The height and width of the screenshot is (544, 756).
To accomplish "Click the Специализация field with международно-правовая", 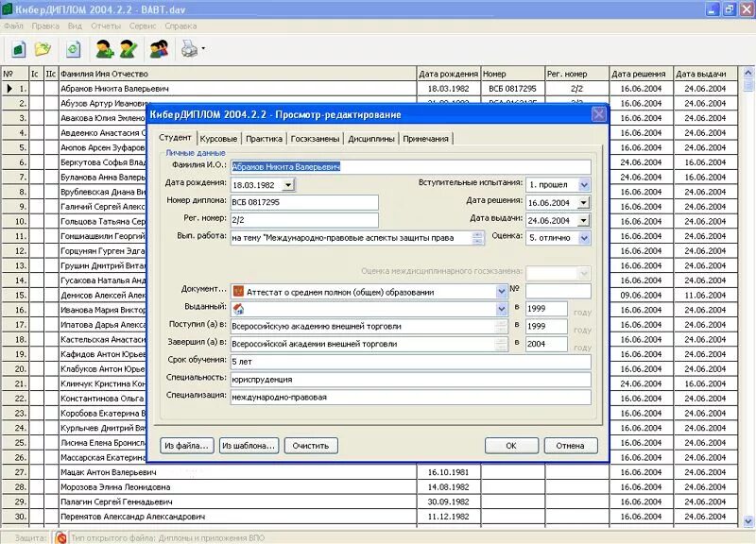I will click(x=410, y=397).
